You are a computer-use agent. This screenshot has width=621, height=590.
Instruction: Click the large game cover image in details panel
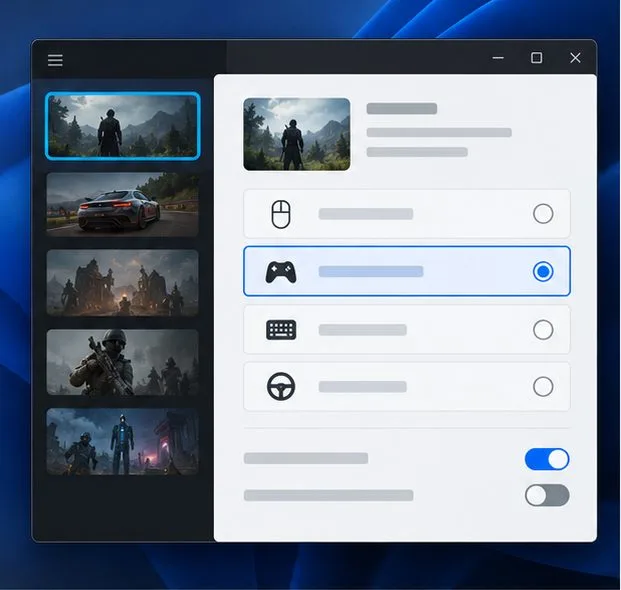[297, 134]
